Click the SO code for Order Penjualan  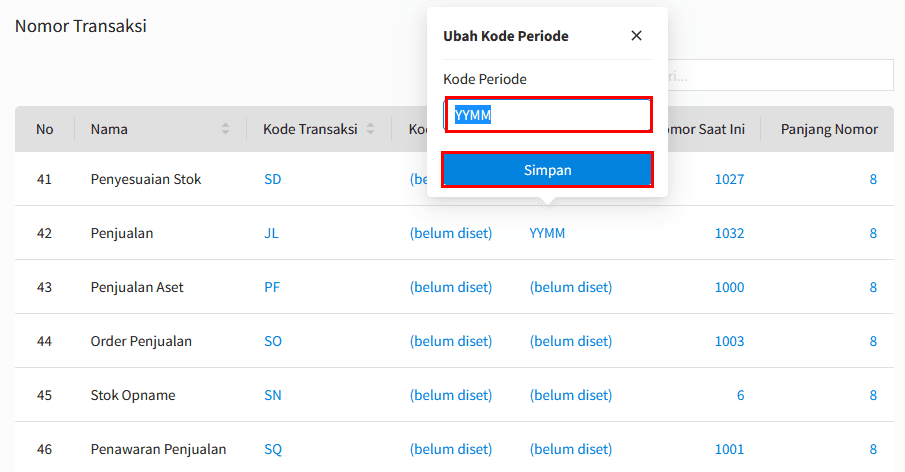point(273,341)
